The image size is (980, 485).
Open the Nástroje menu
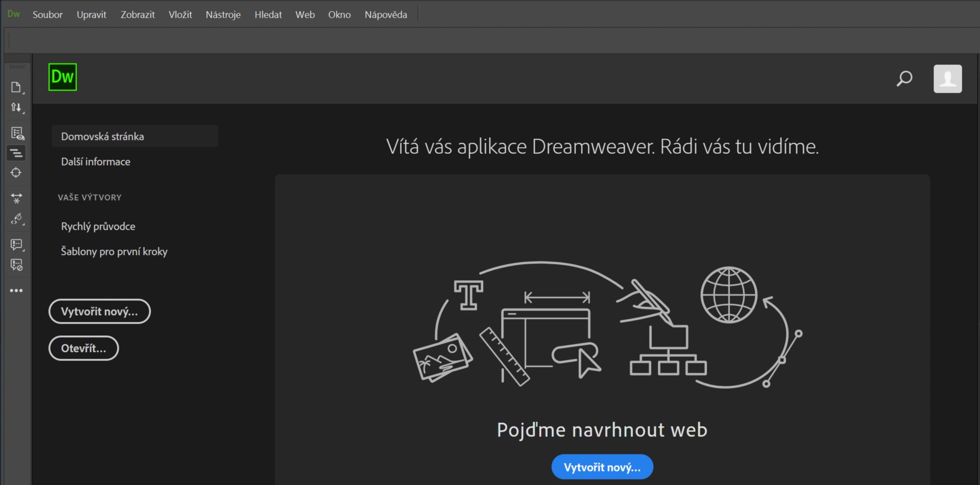tap(223, 14)
